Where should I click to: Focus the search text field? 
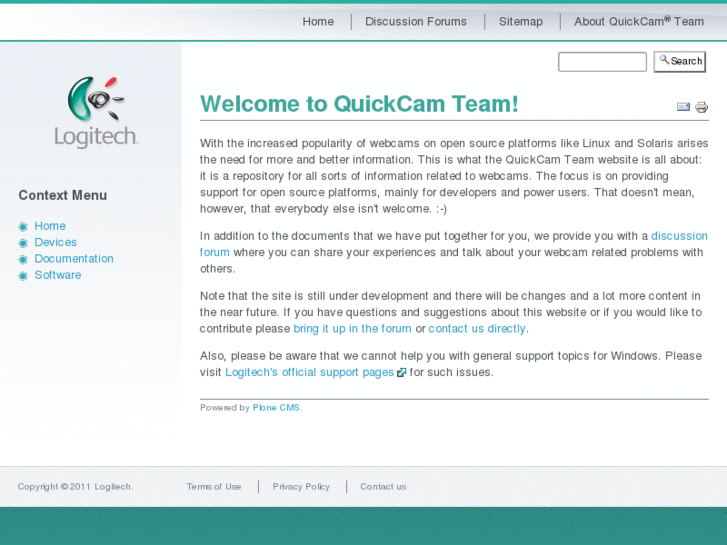pyautogui.click(x=602, y=62)
